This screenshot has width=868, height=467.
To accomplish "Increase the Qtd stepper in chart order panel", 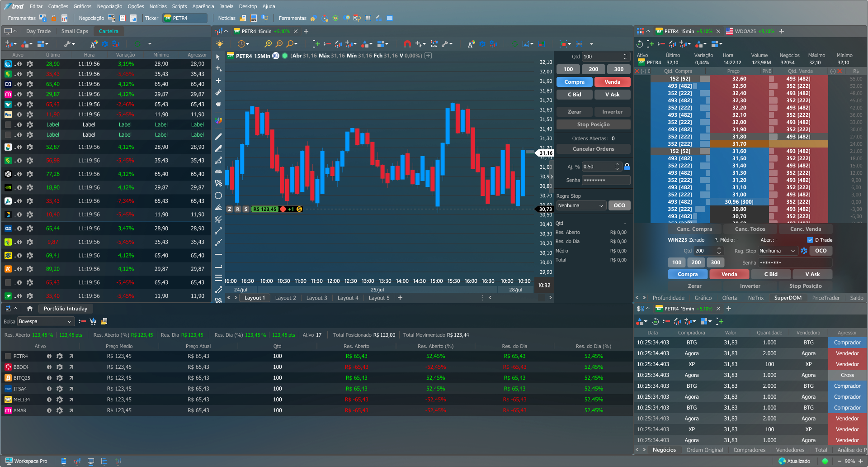I will point(625,55).
